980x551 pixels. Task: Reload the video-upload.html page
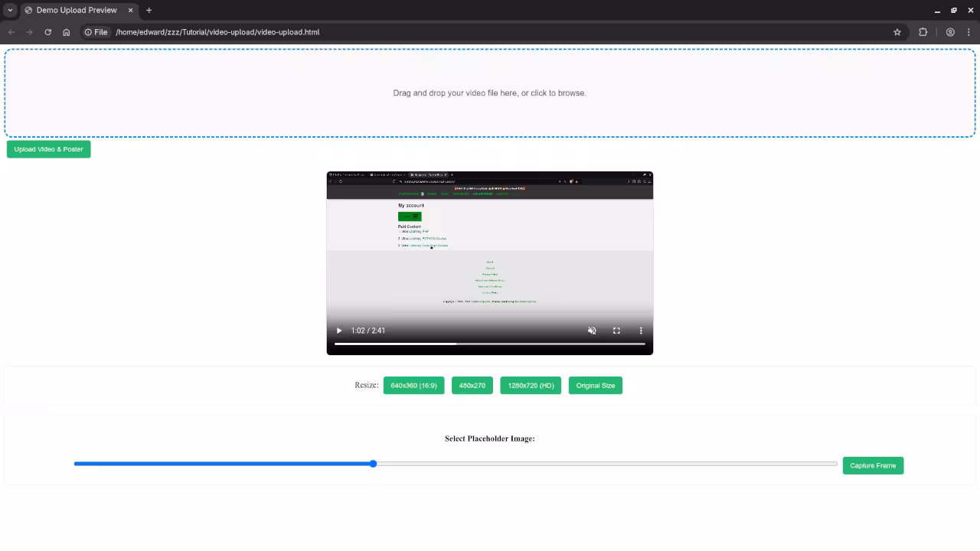[47, 32]
